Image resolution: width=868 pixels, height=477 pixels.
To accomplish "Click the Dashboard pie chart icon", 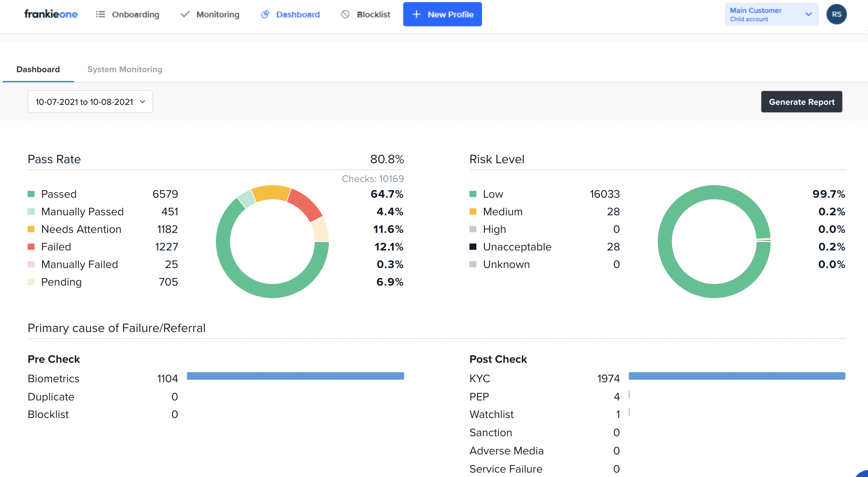I will (x=265, y=14).
